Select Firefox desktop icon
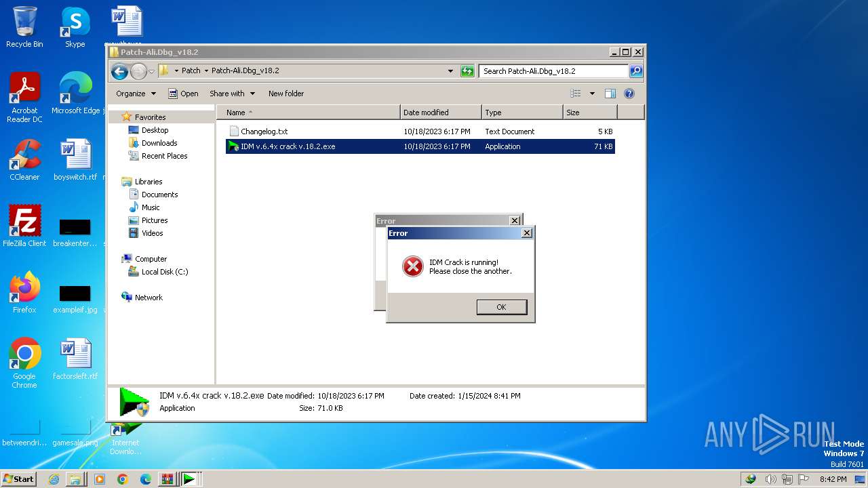Image resolution: width=868 pixels, height=488 pixels. pos(24,292)
